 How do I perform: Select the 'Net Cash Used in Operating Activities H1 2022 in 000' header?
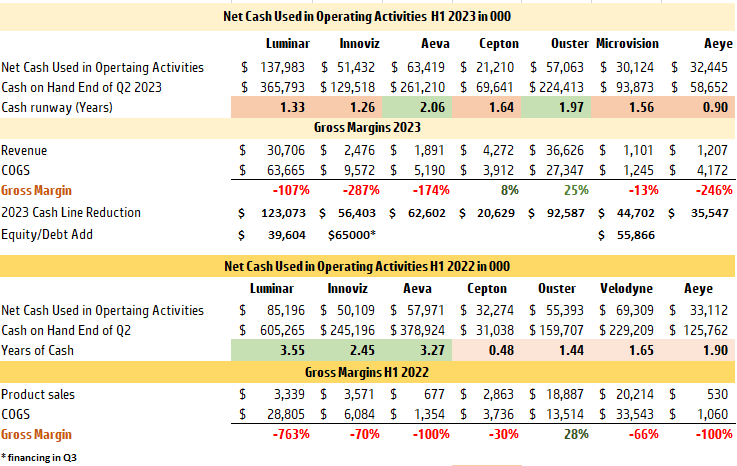coord(367,266)
